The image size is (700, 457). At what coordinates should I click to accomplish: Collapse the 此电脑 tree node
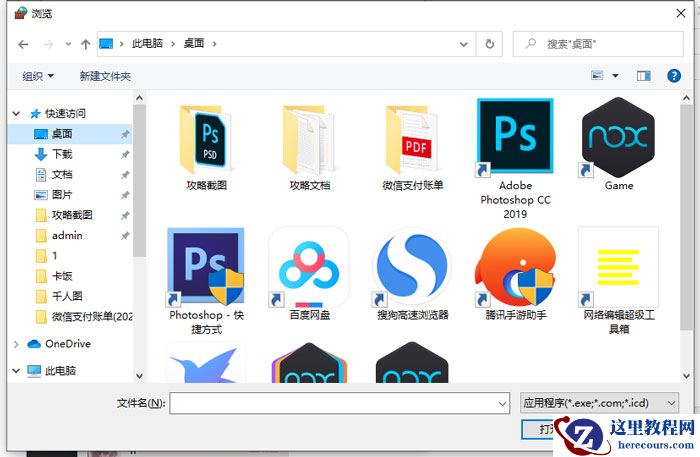tap(16, 370)
